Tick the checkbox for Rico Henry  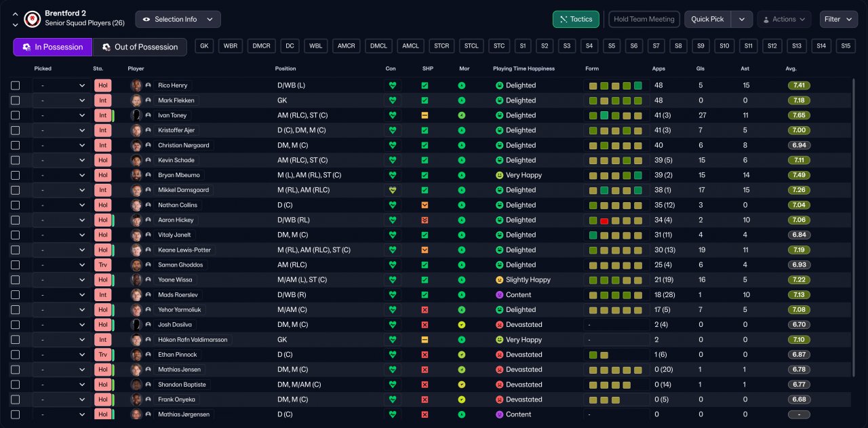(x=16, y=85)
